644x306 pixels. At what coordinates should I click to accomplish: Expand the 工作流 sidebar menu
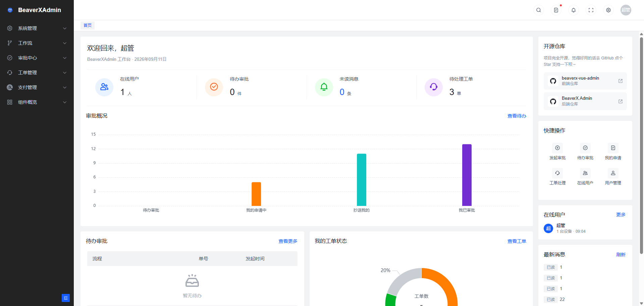37,43
